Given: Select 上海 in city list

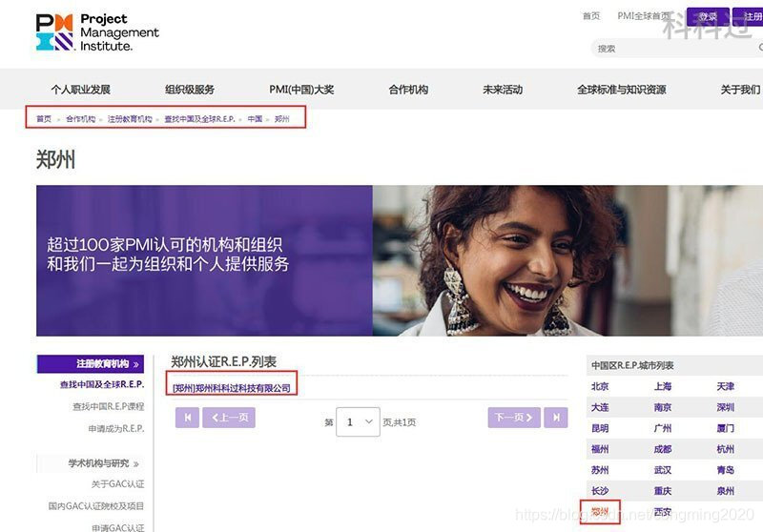Looking at the screenshot, I should coord(663,386).
